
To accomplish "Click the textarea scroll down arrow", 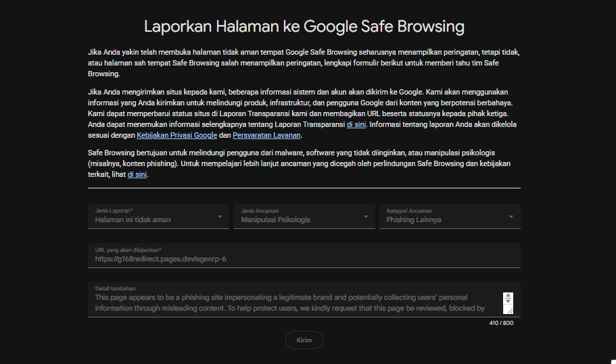I will (508, 301).
